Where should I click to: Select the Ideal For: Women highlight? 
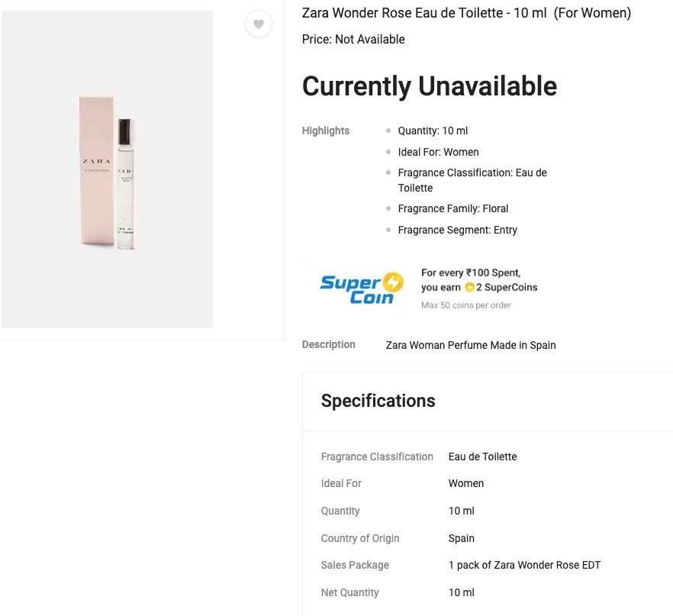click(438, 152)
